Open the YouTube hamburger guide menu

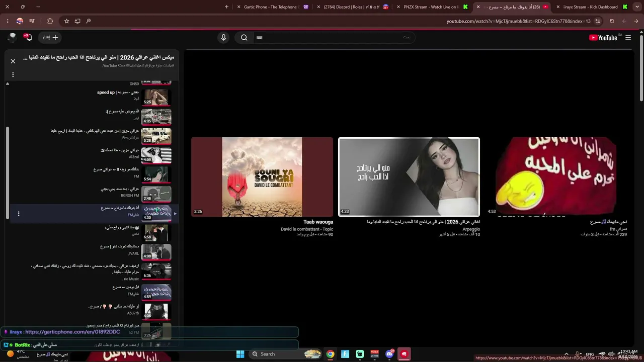point(628,38)
